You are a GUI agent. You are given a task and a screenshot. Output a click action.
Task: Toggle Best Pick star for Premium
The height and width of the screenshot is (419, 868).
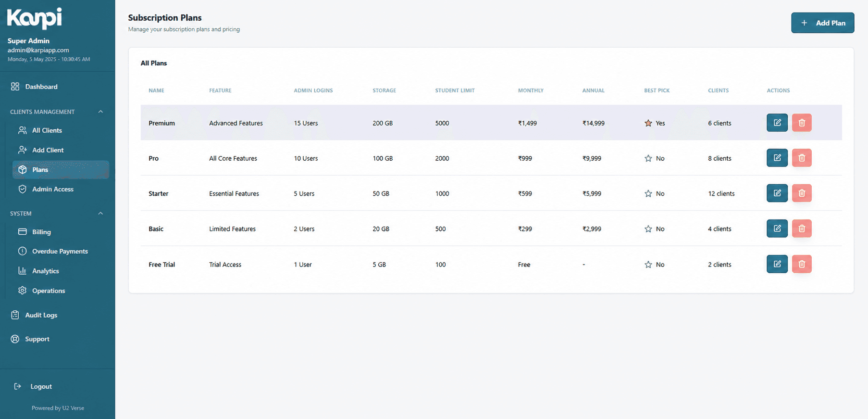coord(648,123)
